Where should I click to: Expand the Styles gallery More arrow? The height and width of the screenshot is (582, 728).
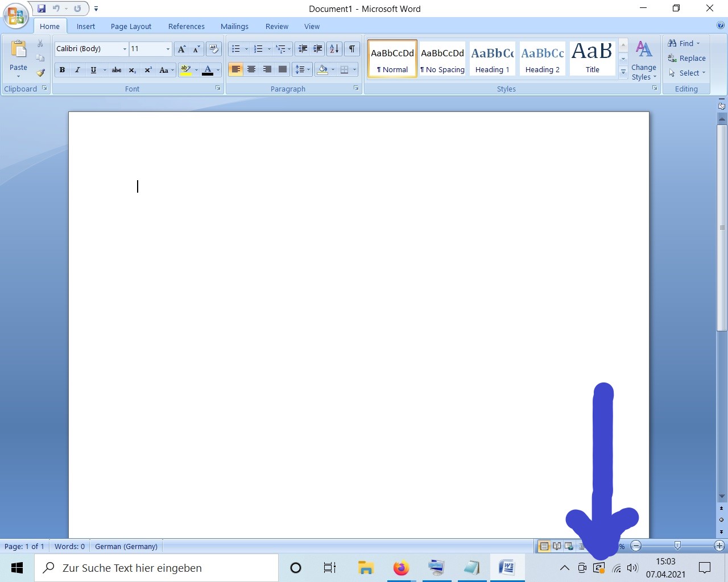623,72
